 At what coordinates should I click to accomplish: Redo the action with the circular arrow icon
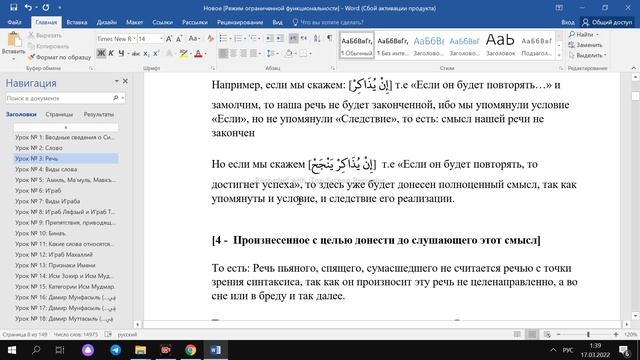click(x=46, y=7)
